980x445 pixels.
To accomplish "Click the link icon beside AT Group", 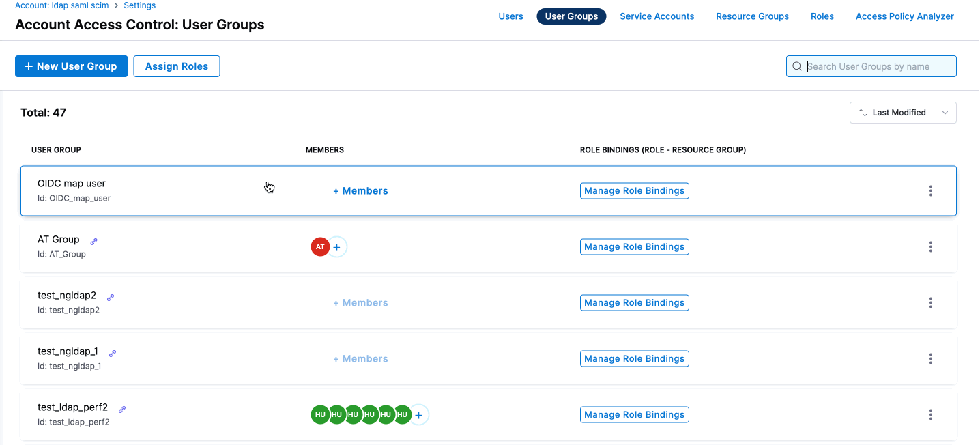I will click(x=94, y=241).
